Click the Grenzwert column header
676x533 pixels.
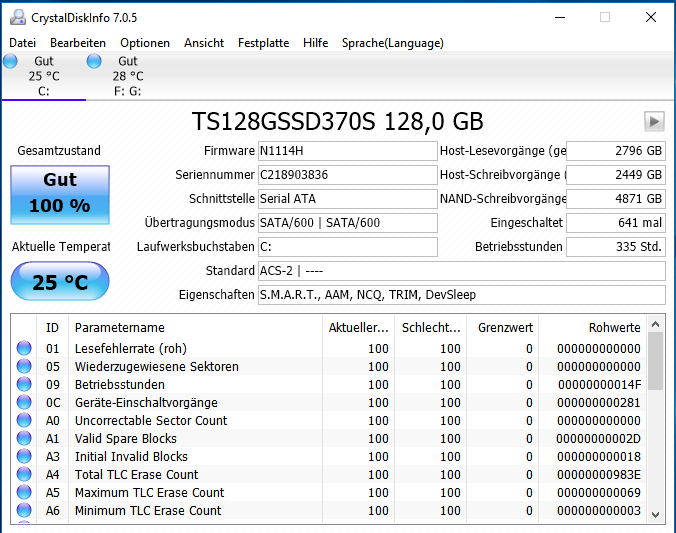coord(502,328)
